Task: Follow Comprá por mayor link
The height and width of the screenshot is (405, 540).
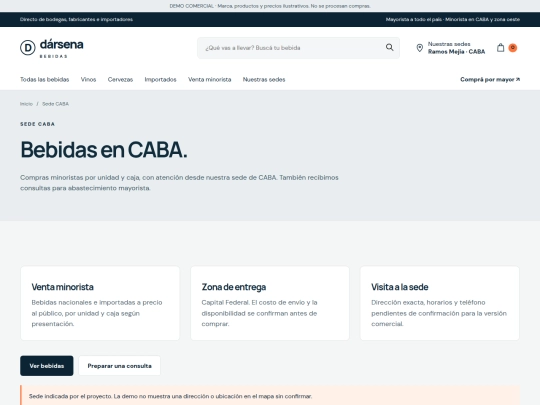Action: [490, 80]
